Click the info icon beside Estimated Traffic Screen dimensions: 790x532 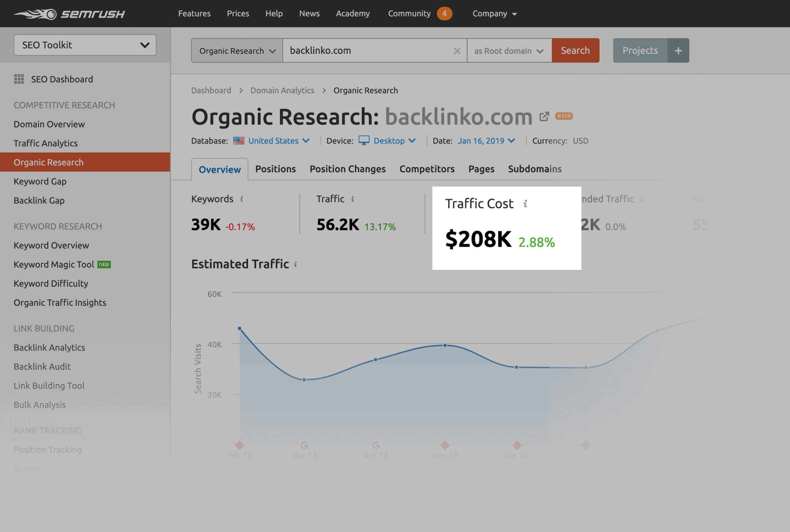(295, 264)
